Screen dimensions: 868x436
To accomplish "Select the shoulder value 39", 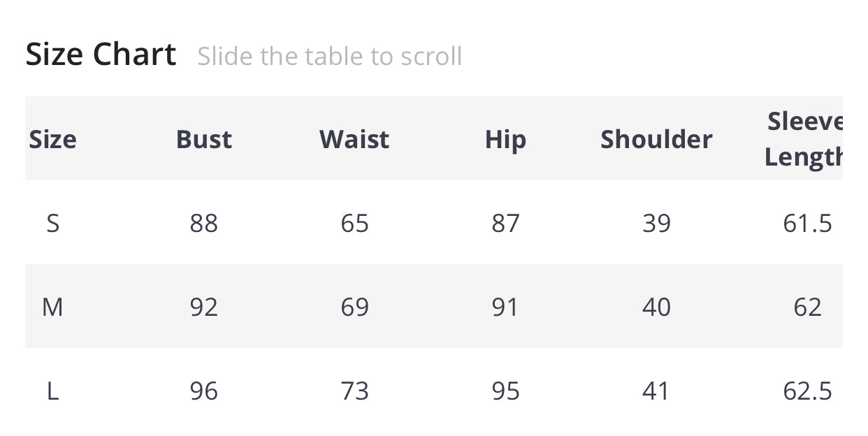I will pyautogui.click(x=656, y=223).
